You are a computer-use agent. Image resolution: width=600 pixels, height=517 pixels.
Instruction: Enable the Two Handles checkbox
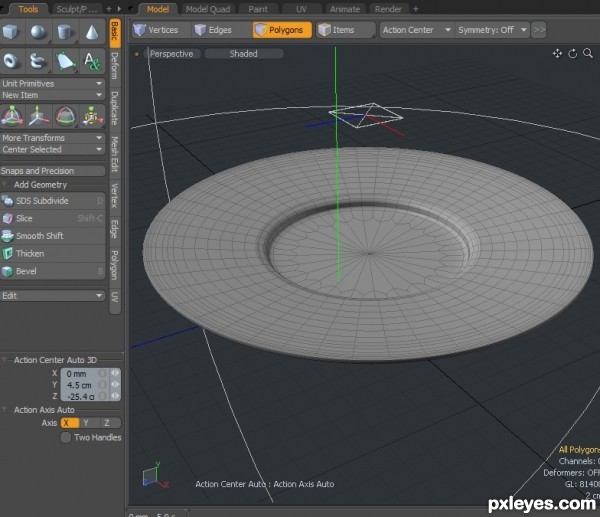(x=66, y=437)
